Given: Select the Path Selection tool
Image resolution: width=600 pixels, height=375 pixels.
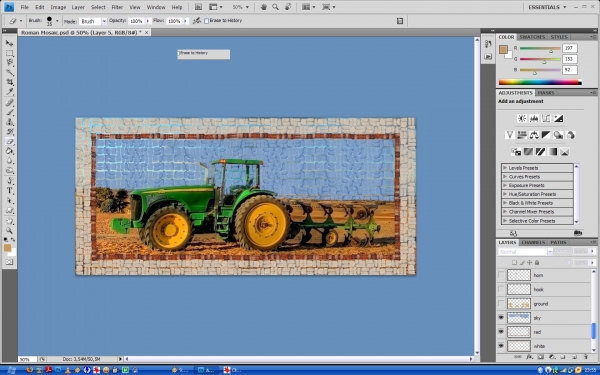Looking at the screenshot, I should click(10, 201).
